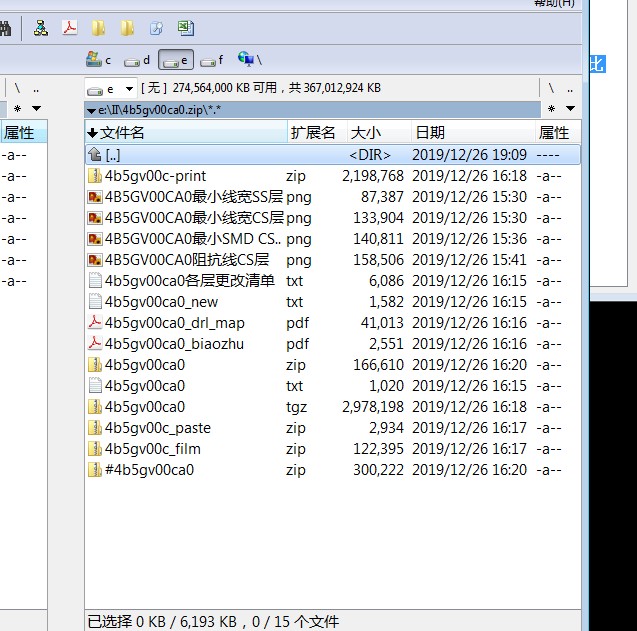Click the left panel's favorites asterisk button
637x631 pixels.
(x=17, y=108)
